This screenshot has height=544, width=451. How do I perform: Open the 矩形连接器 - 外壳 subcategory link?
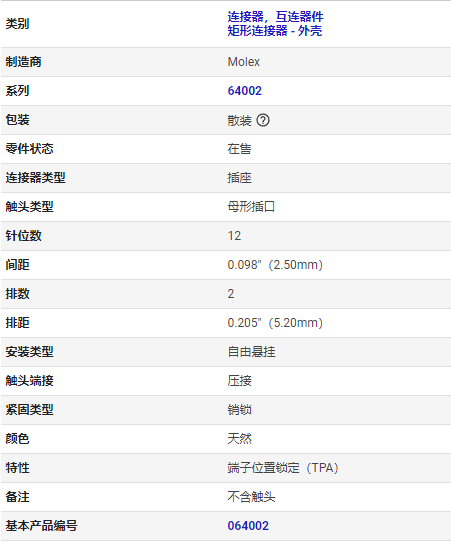pyautogui.click(x=275, y=31)
